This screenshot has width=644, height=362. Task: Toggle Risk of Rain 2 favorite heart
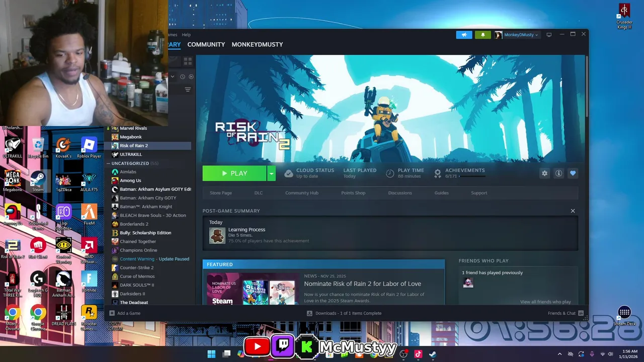pyautogui.click(x=573, y=173)
